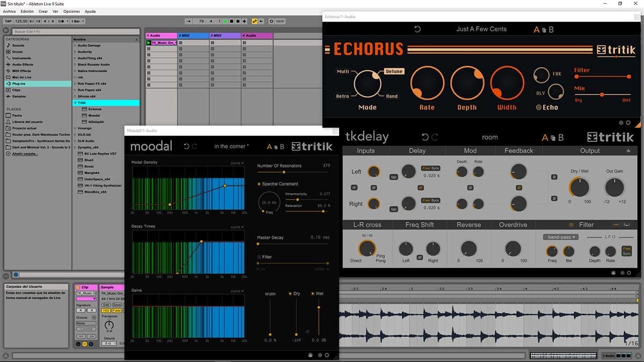
Task: Open the Ver menu
Action: point(55,11)
